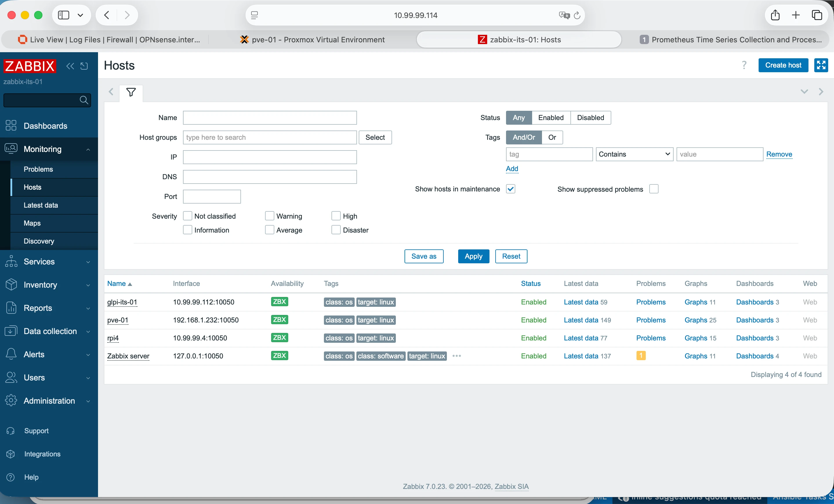
Task: Click the Name filter input field
Action: point(270,117)
